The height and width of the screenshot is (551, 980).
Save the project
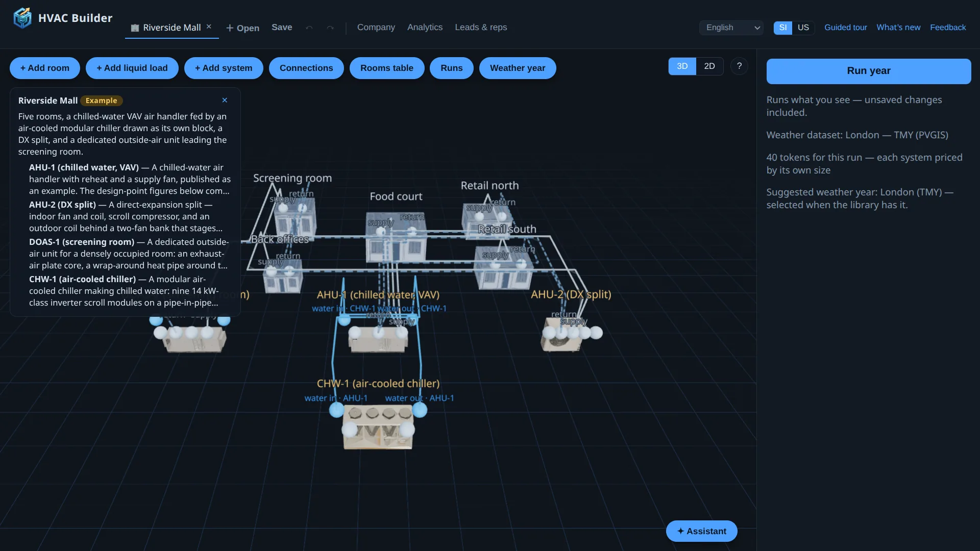pyautogui.click(x=282, y=28)
